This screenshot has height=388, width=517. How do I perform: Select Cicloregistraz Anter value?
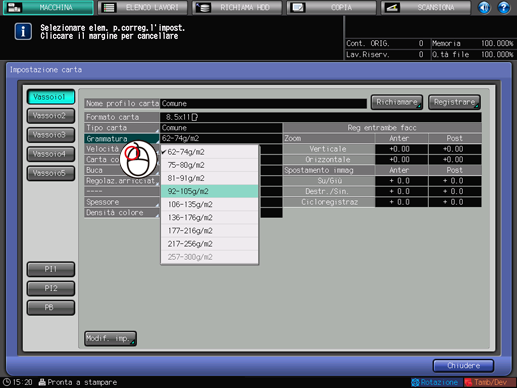point(401,202)
